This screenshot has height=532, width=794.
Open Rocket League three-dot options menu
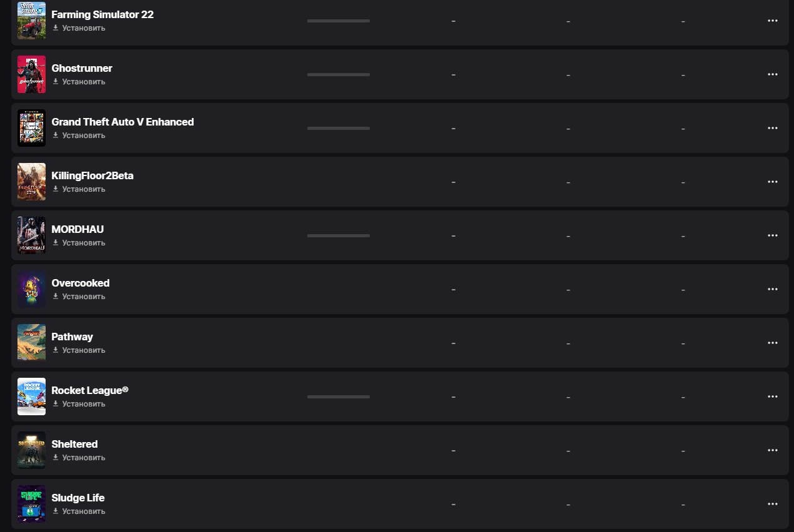coord(772,397)
